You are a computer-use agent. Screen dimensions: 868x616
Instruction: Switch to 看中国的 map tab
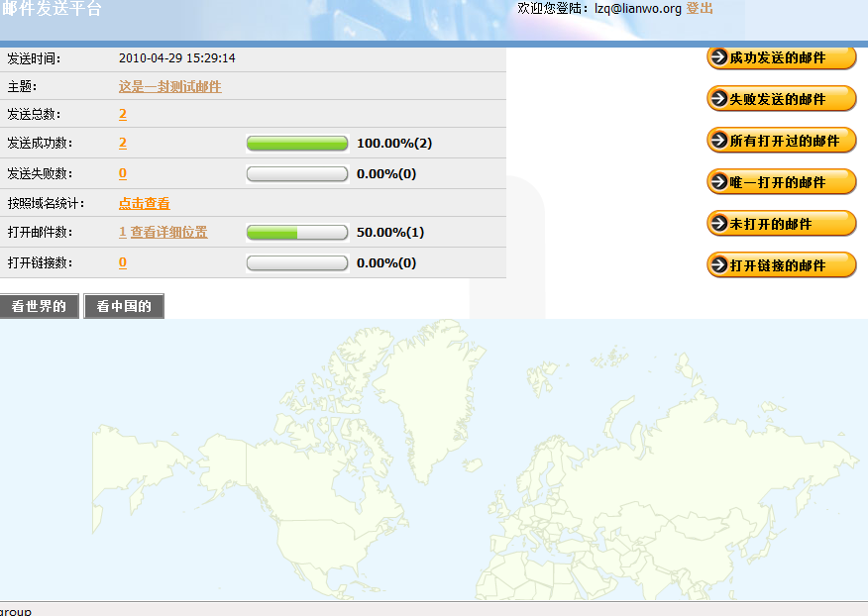[124, 306]
